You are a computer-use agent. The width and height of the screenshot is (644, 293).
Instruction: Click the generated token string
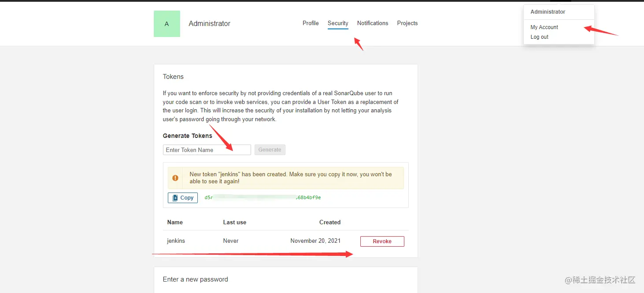coord(263,197)
